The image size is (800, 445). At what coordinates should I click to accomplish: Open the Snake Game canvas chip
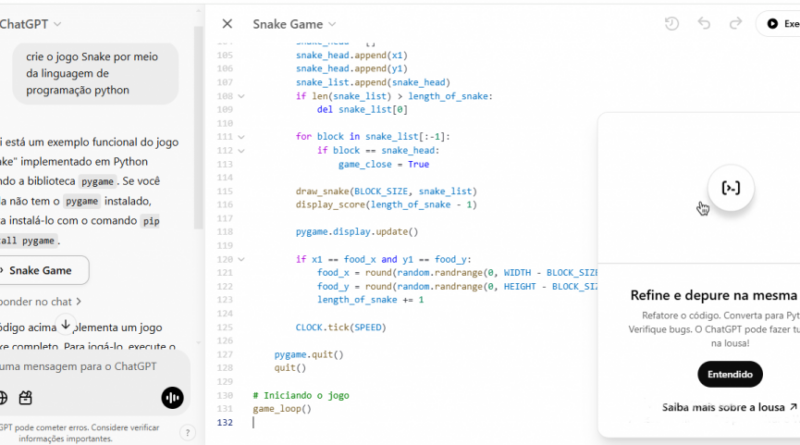(x=42, y=270)
